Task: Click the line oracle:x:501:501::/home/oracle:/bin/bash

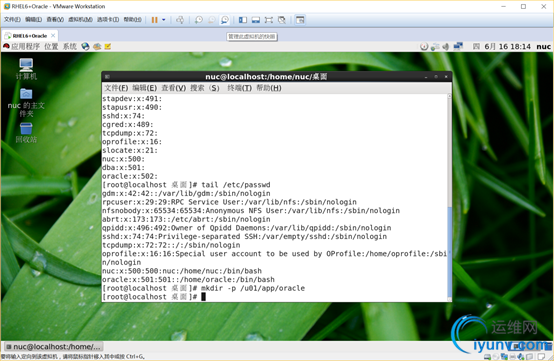Action: 188,279
